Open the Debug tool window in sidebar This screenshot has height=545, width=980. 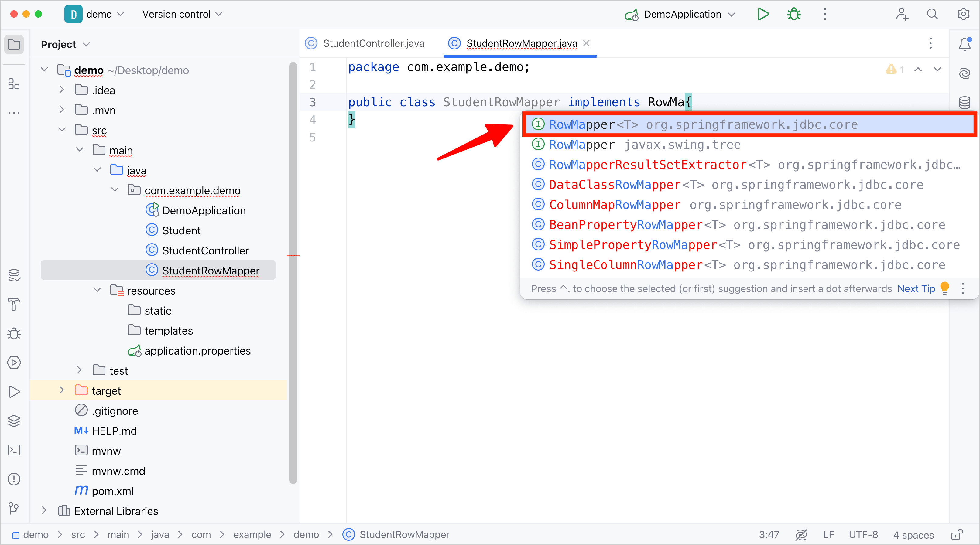14,334
